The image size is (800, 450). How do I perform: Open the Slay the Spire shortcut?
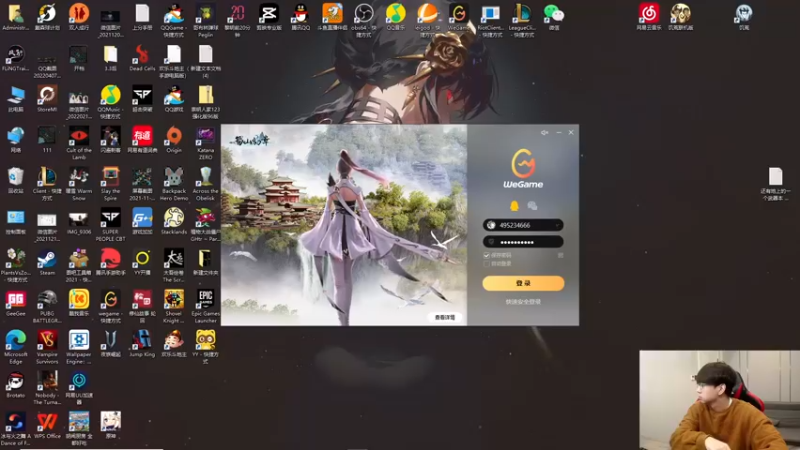(110, 183)
